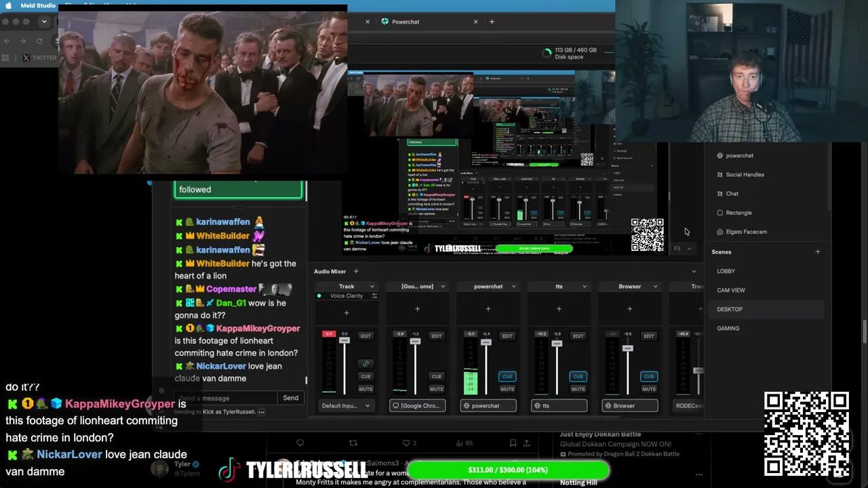Add a new scene with plus icon
The width and height of the screenshot is (868, 488).
pyautogui.click(x=817, y=252)
